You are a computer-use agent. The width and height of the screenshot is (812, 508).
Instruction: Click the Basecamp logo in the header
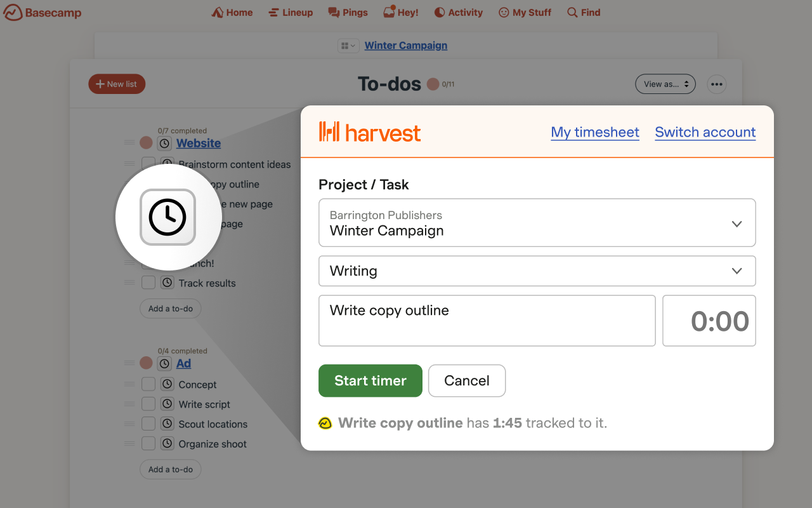click(x=43, y=13)
